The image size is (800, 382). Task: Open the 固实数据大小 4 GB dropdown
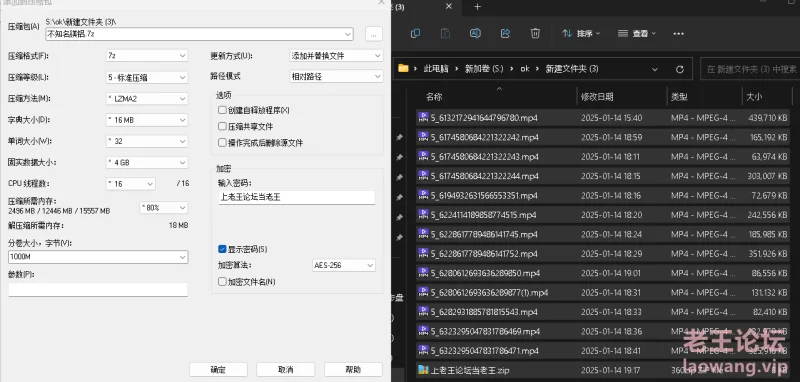pyautogui.click(x=146, y=162)
